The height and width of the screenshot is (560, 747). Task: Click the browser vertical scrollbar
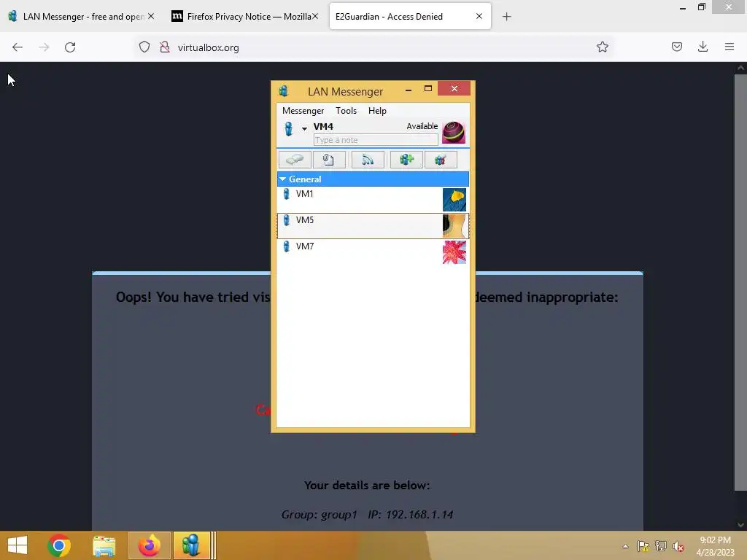(x=740, y=281)
